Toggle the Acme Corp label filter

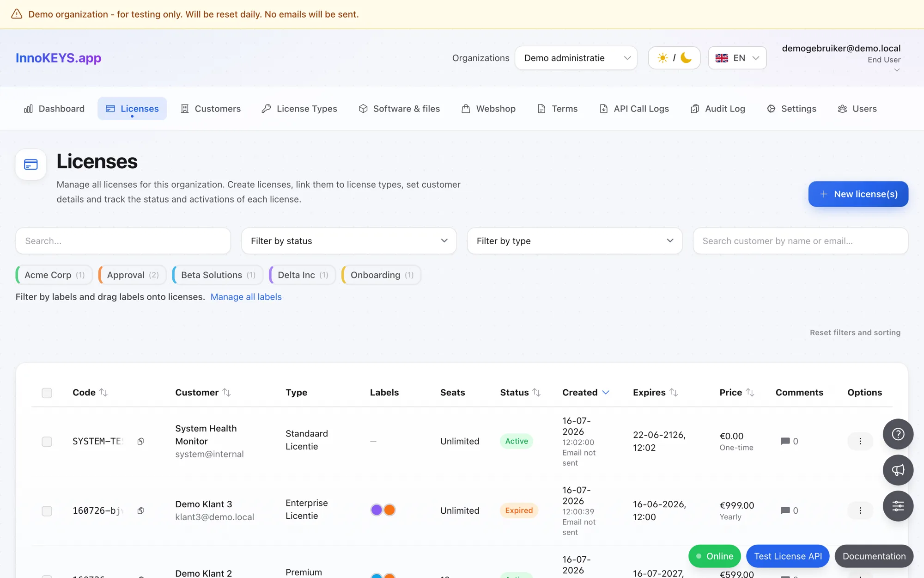coord(54,275)
